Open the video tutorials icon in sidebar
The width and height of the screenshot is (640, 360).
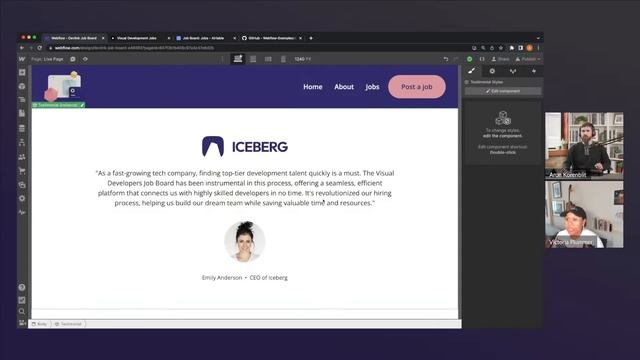pyautogui.click(x=22, y=323)
